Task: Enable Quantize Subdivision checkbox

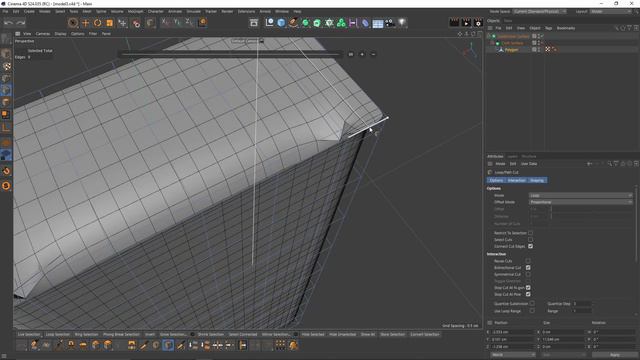Action: point(532,303)
